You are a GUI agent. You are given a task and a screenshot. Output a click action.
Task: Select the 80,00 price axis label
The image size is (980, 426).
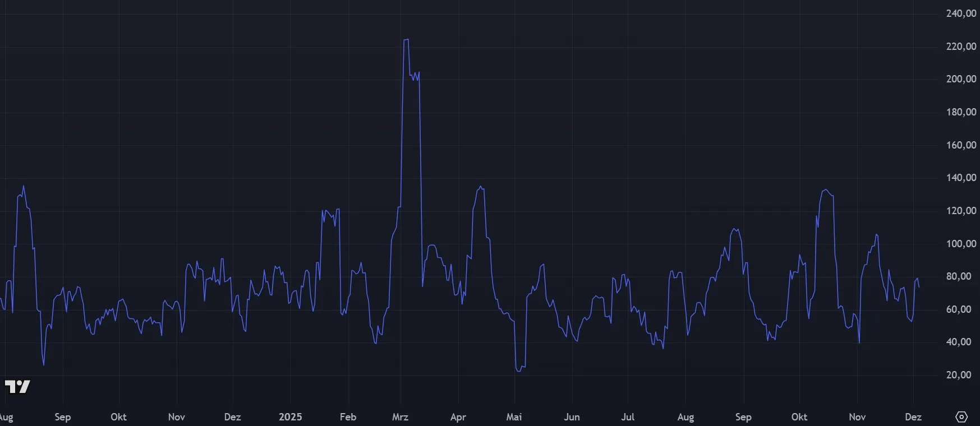(x=959, y=276)
